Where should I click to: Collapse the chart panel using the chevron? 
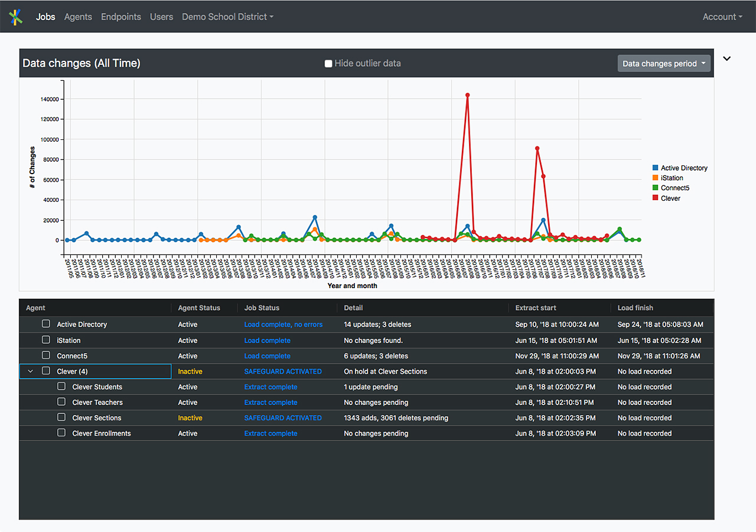click(x=727, y=58)
